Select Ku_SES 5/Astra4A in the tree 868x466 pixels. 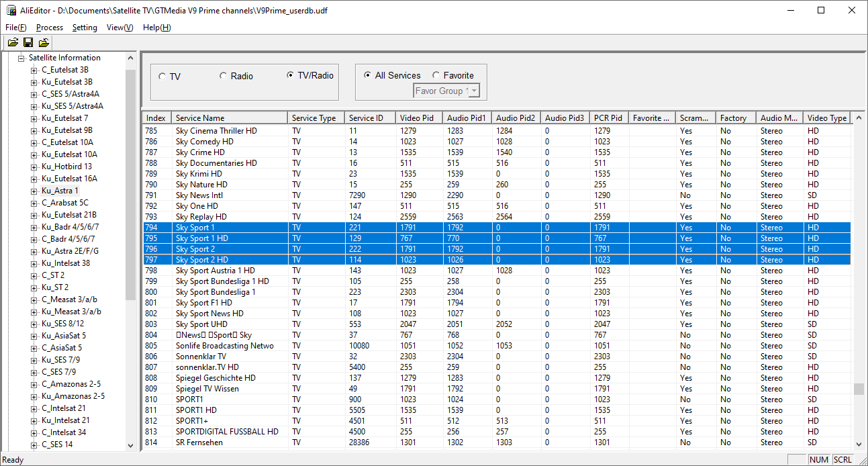[73, 106]
